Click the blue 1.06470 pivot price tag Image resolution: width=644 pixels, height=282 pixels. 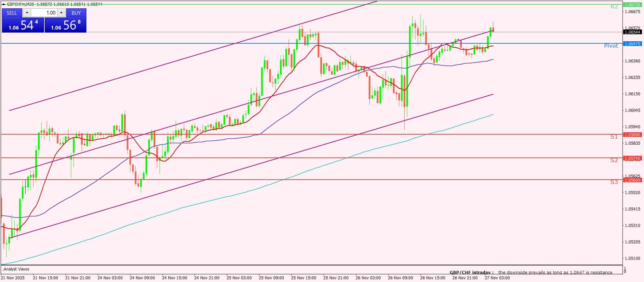[632, 44]
